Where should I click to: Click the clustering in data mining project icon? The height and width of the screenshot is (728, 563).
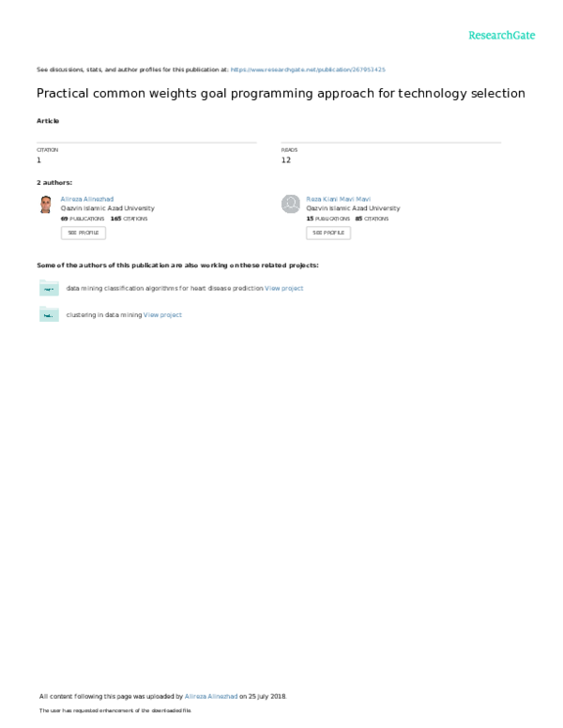pos(49,315)
